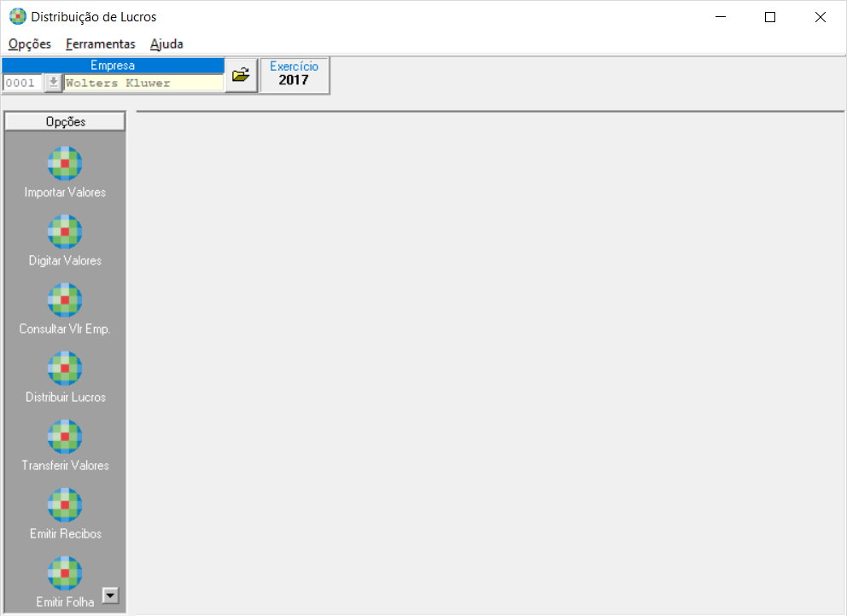Click the Digitar Valores label text

[x=65, y=261]
